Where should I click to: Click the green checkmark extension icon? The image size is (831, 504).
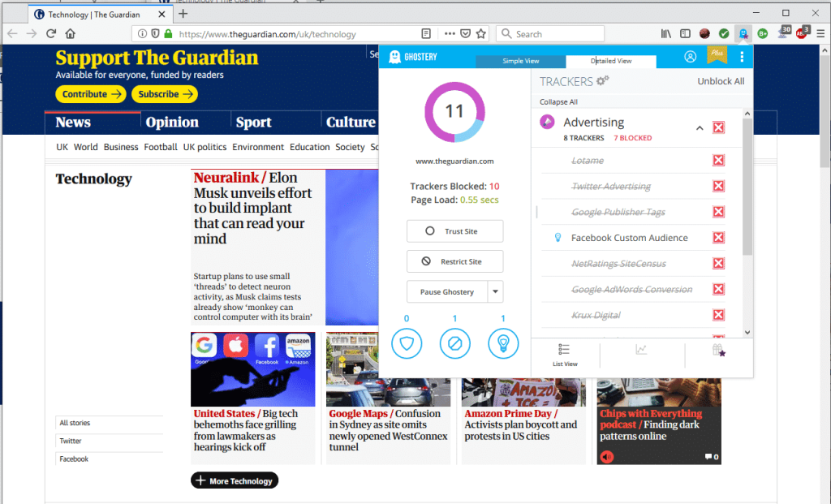coord(723,34)
